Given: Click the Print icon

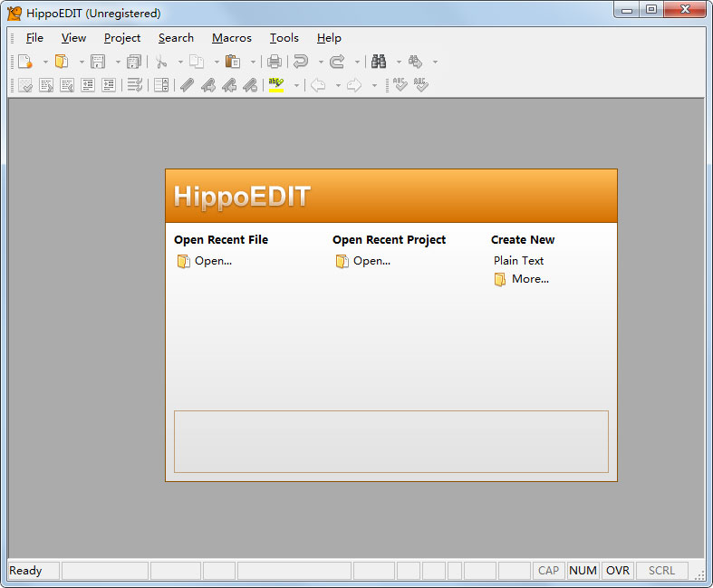Looking at the screenshot, I should coord(275,62).
